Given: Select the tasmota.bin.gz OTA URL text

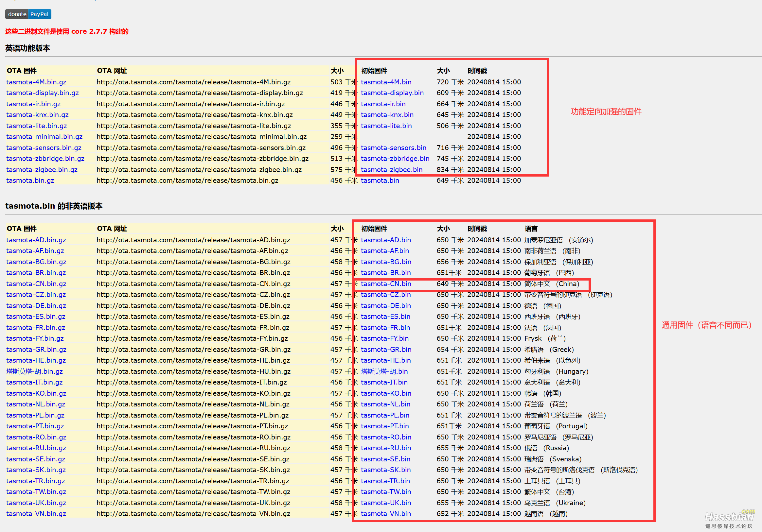Looking at the screenshot, I should pyautogui.click(x=187, y=180).
